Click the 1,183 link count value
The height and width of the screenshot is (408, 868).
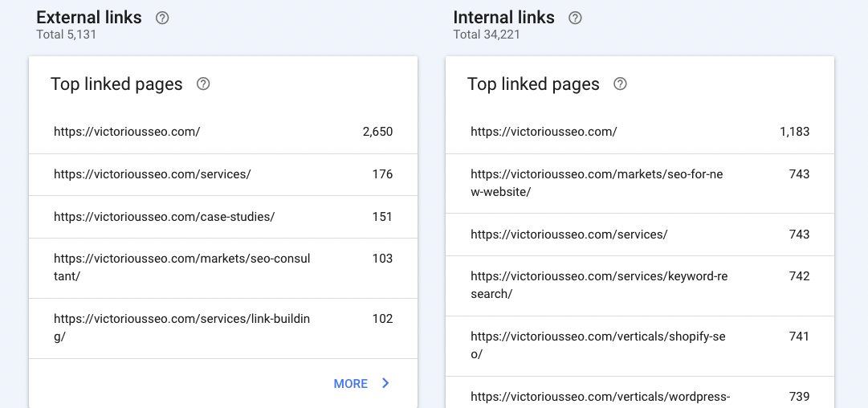pos(794,132)
